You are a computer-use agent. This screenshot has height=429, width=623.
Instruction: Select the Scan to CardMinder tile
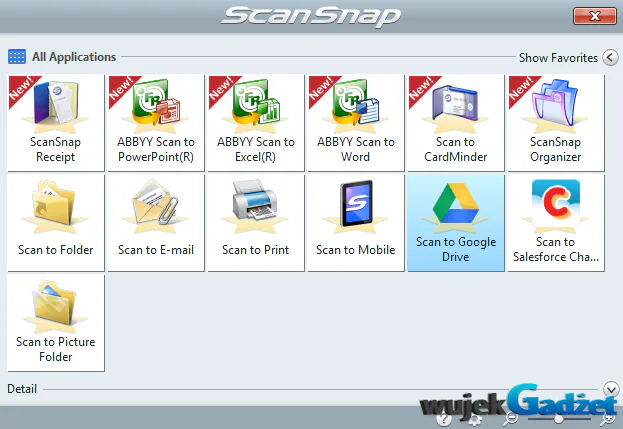456,123
